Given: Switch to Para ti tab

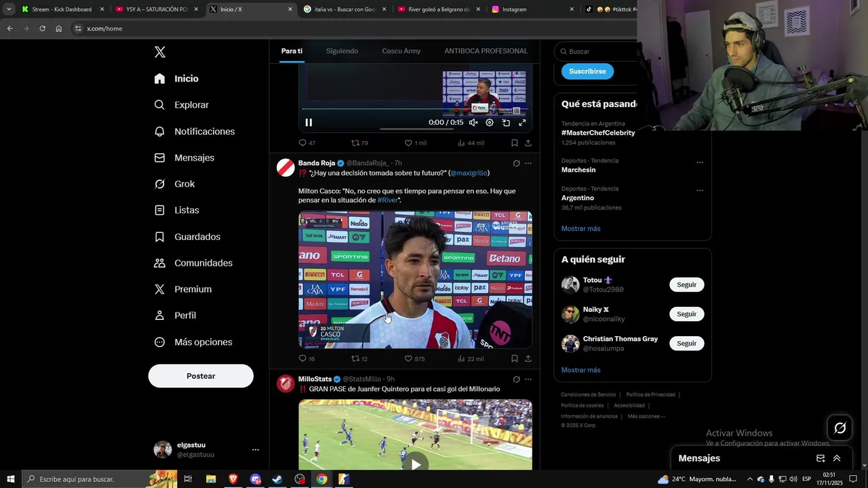Looking at the screenshot, I should (292, 51).
